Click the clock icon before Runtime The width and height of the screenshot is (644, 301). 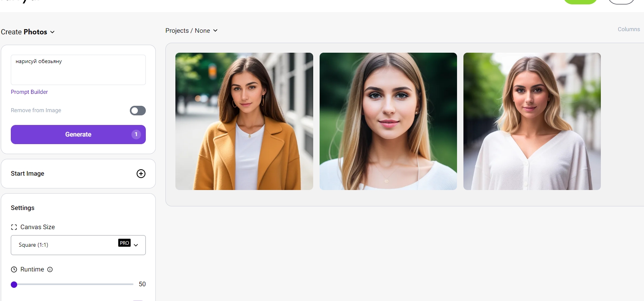14,269
